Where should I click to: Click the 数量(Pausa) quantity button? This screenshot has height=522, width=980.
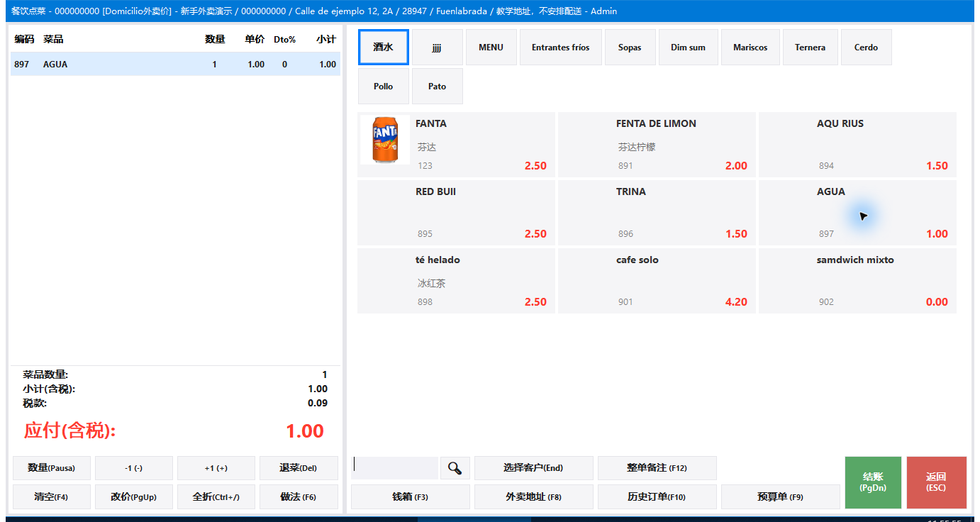pos(52,468)
